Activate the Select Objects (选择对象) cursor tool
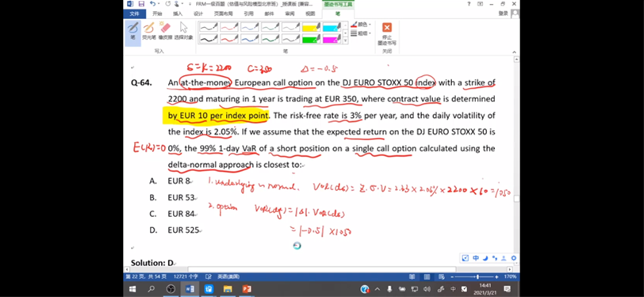Image resolution: width=644 pixels, height=297 pixels. (x=183, y=31)
